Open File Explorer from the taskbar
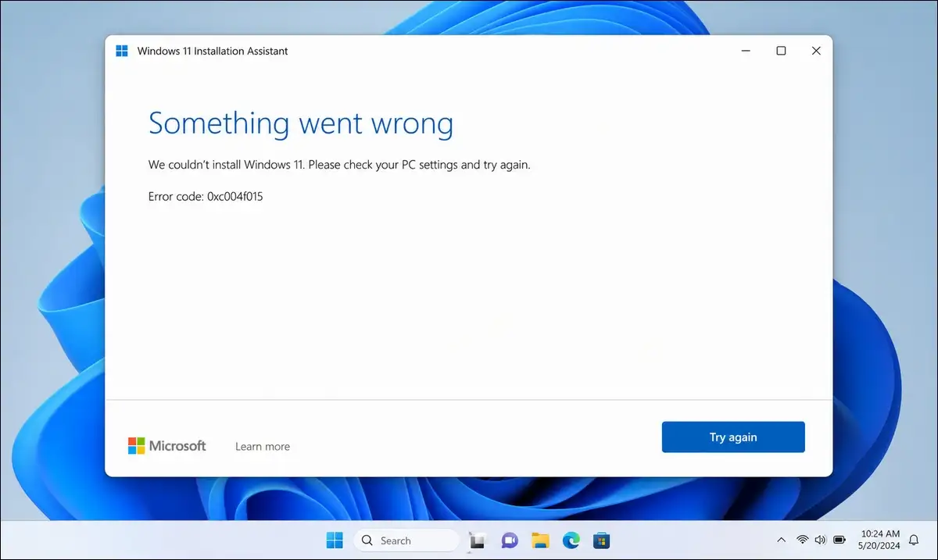The image size is (938, 560). click(540, 540)
